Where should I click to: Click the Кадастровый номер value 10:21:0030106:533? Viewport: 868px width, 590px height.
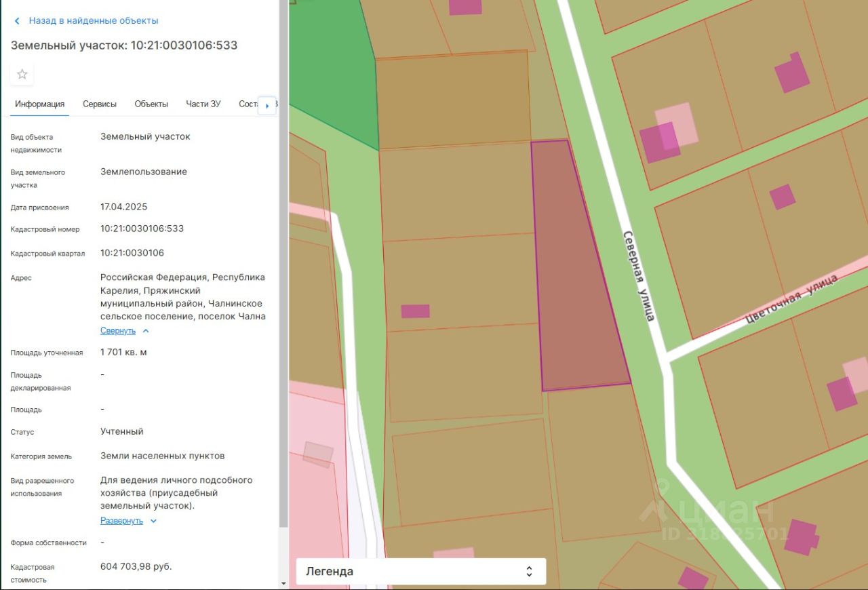pos(142,229)
